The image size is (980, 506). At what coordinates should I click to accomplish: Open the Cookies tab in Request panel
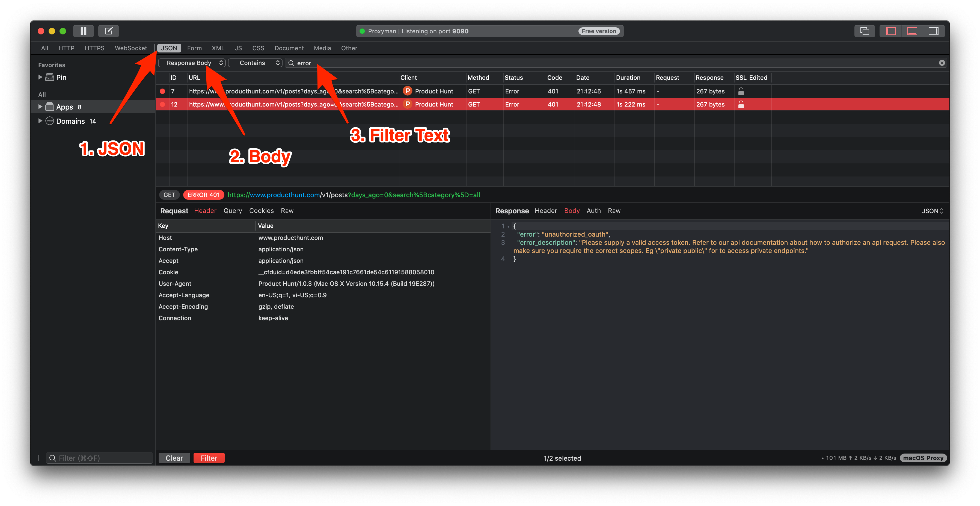(x=261, y=211)
